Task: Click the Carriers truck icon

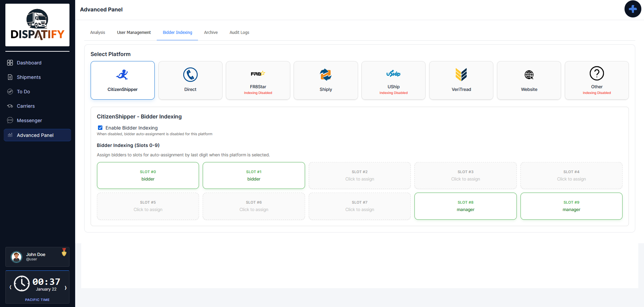Action: click(10, 106)
